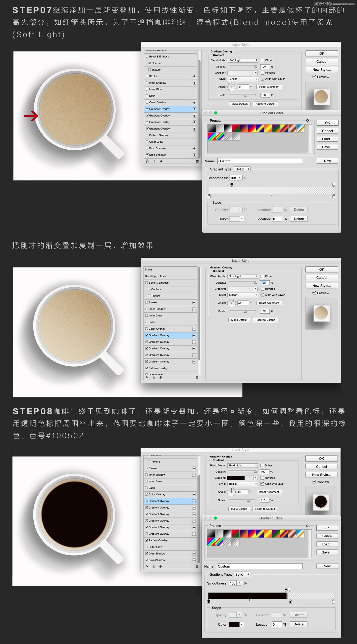Enable Satin checkbox in middle Layer Style dialog

click(x=147, y=322)
